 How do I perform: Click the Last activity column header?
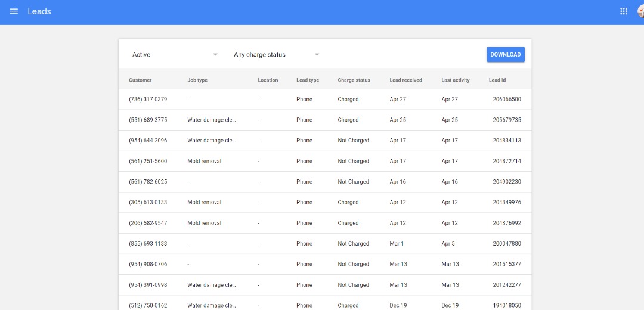point(456,80)
